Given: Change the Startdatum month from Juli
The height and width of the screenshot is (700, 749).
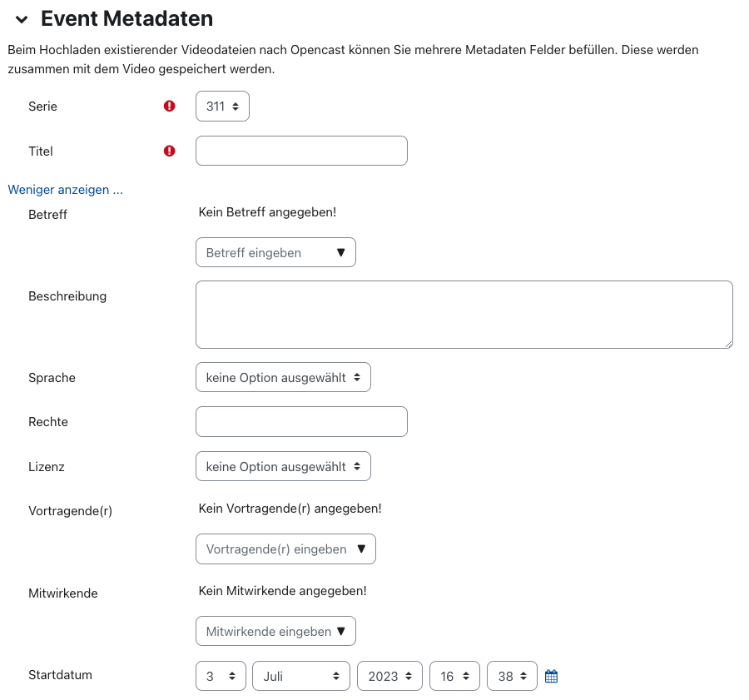Looking at the screenshot, I should 301,676.
